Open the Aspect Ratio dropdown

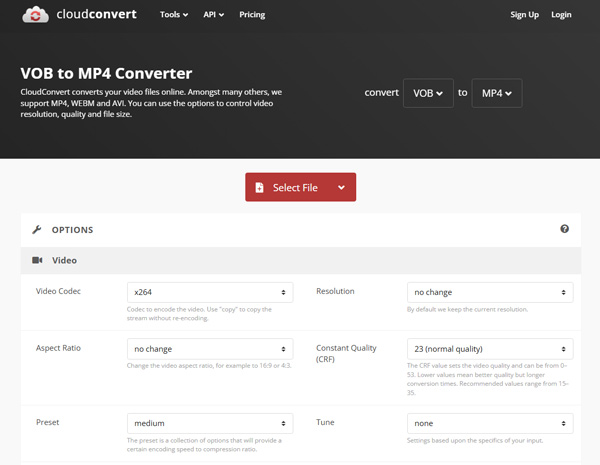[x=210, y=349]
